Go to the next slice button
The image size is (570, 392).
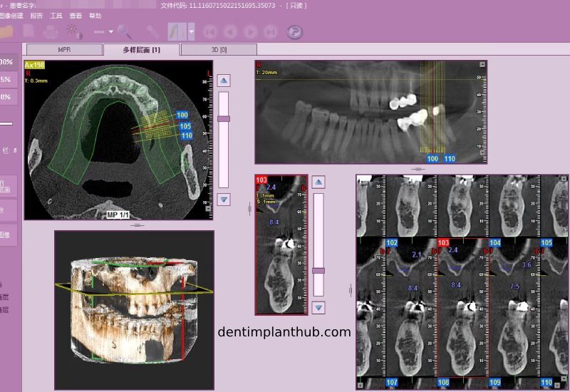250,32
